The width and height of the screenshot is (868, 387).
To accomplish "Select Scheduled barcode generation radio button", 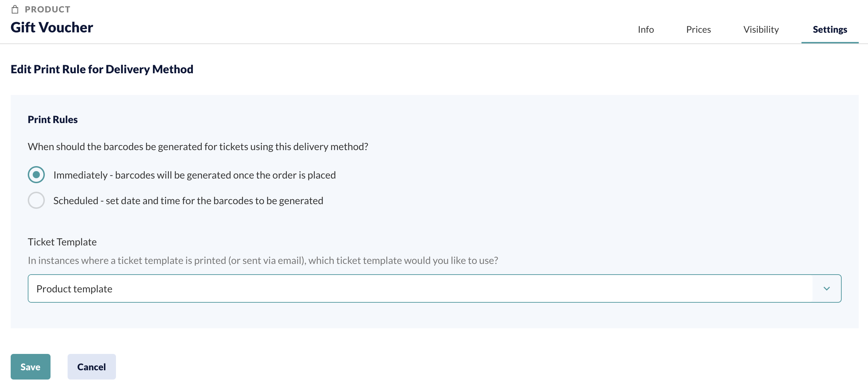I will tap(36, 200).
